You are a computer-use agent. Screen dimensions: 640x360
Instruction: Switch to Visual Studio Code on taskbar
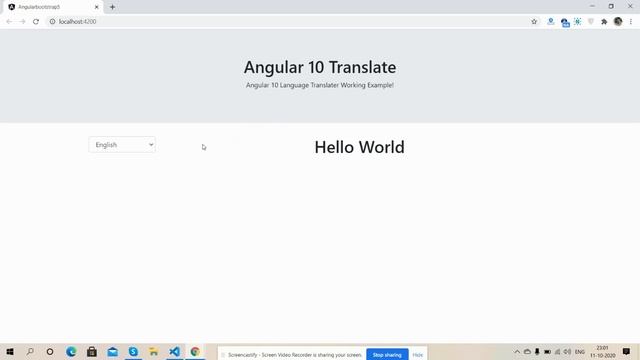(x=174, y=351)
